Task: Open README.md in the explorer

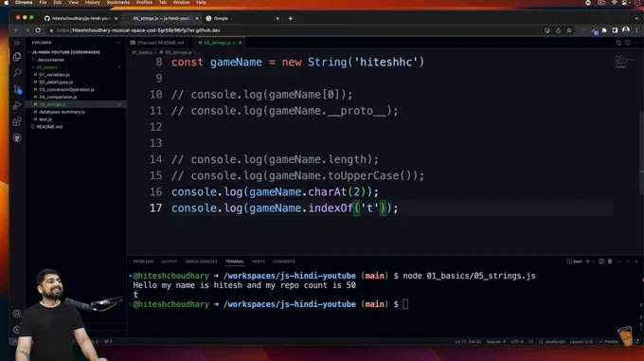Action: 49,127
